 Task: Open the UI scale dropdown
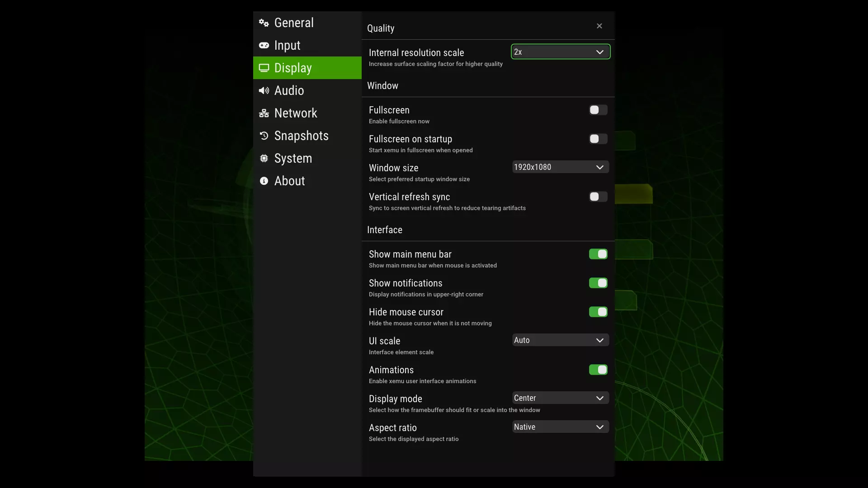click(560, 340)
